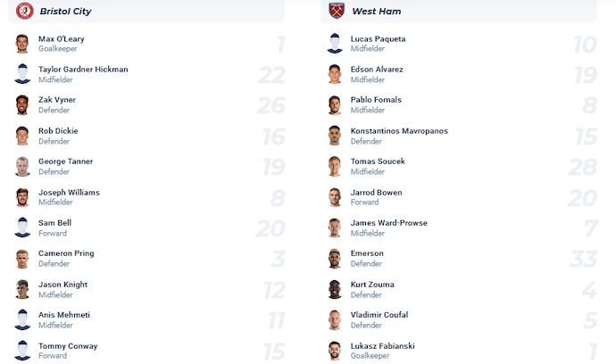Click Zak Vyner's avatar photo
616x364 pixels.
(23, 105)
